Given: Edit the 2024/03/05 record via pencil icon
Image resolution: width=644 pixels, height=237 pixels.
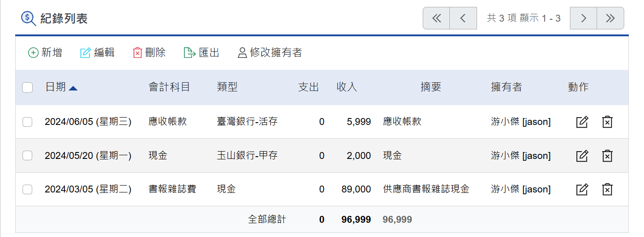Looking at the screenshot, I should [582, 189].
